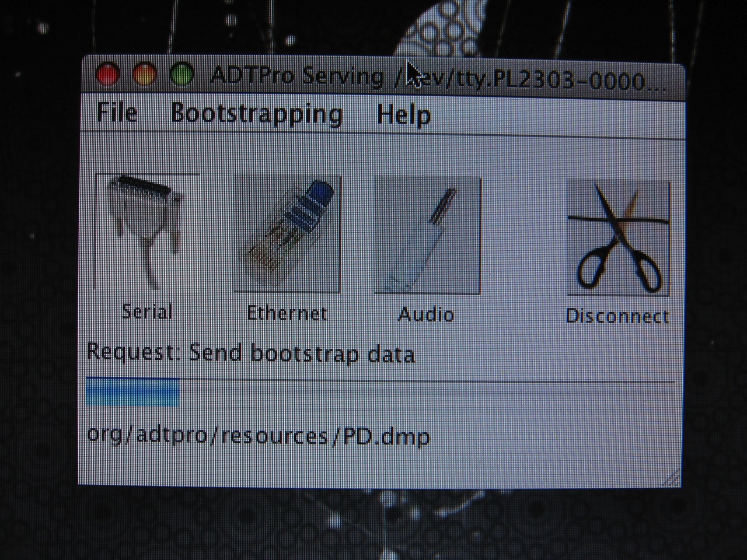Click the Disconnect scissors icon

619,238
